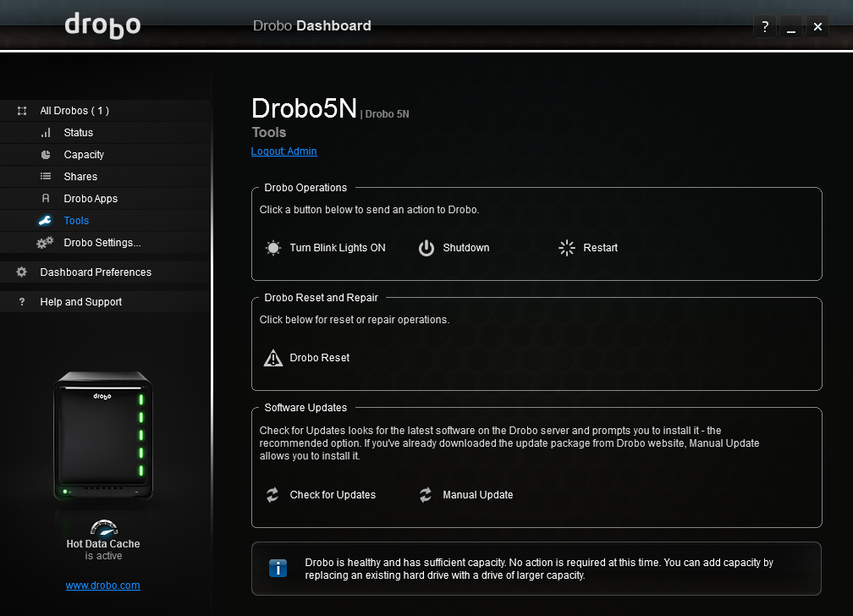Viewport: 853px width, 616px height.
Task: Click the Drobo 5N device image
Action: 103,437
